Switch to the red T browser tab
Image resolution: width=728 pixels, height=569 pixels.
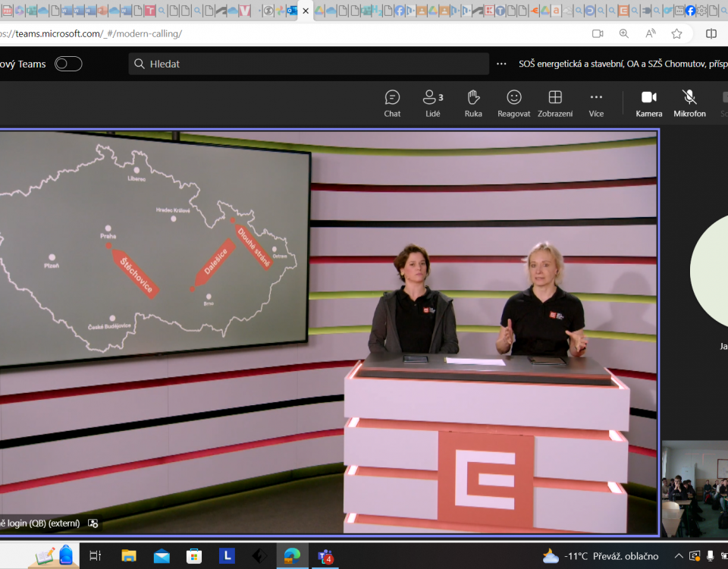coord(149,10)
